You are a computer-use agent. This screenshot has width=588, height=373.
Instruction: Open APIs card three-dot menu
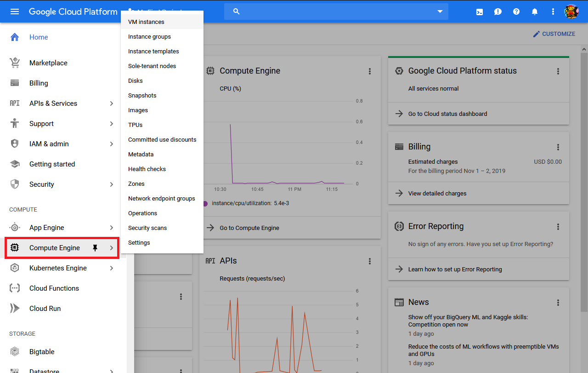[370, 261]
